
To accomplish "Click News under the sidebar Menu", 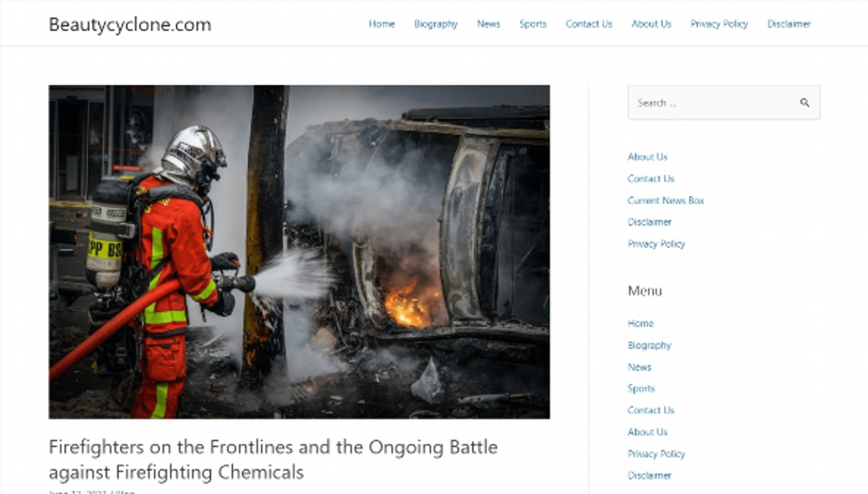I will (x=639, y=367).
